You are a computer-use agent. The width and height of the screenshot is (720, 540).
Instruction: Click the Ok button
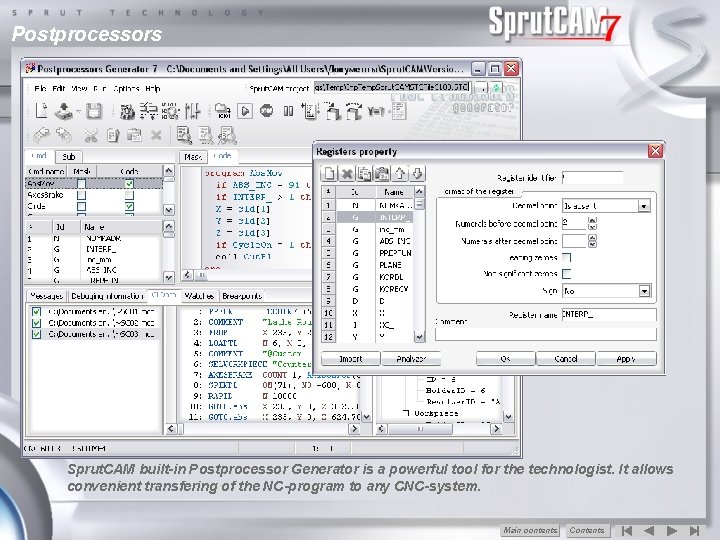tap(506, 359)
